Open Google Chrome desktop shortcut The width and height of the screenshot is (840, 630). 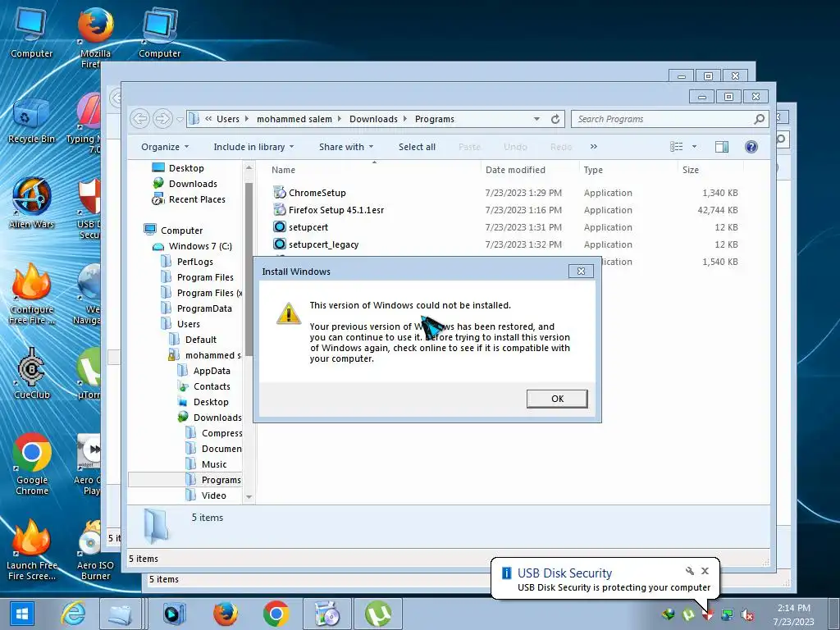point(32,464)
